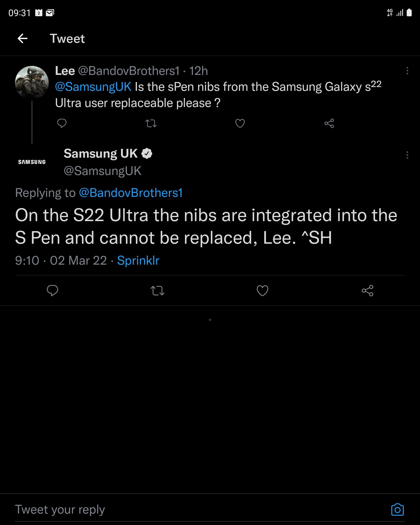Viewport: 420px width, 525px height.
Task: Open more options for Lee's tweet
Action: (x=407, y=71)
